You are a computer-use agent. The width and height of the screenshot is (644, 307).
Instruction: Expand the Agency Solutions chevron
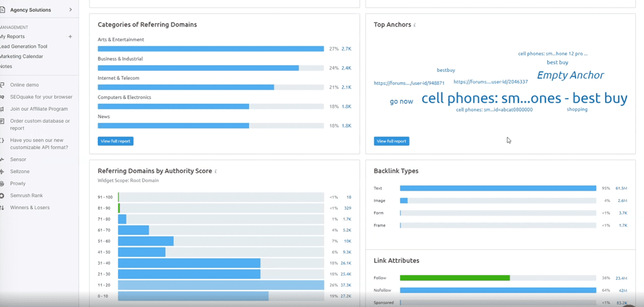71,10
